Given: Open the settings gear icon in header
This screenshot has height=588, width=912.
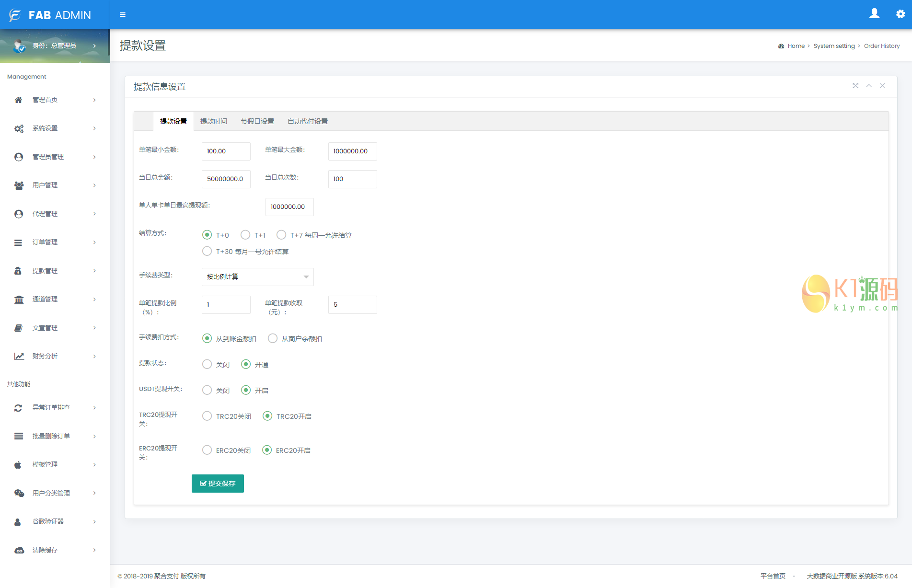Looking at the screenshot, I should (x=900, y=14).
